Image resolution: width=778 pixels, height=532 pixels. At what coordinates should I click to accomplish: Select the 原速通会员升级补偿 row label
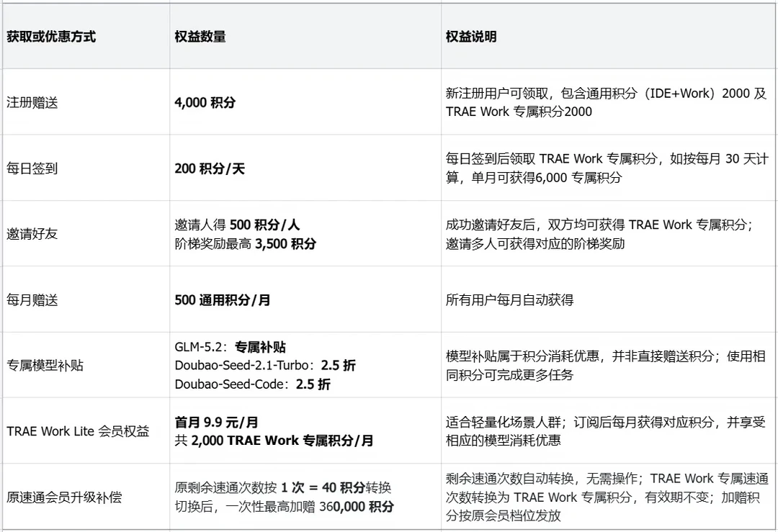coord(65,497)
